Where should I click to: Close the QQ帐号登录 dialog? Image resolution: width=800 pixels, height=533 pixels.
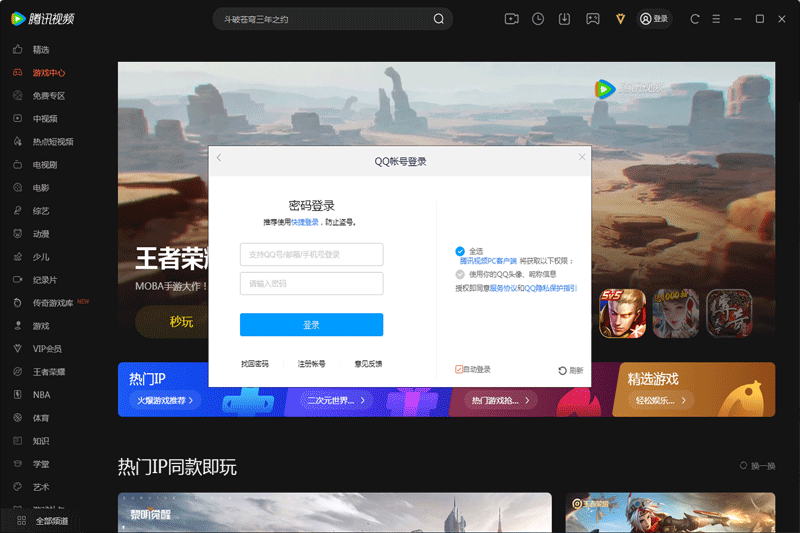click(582, 157)
